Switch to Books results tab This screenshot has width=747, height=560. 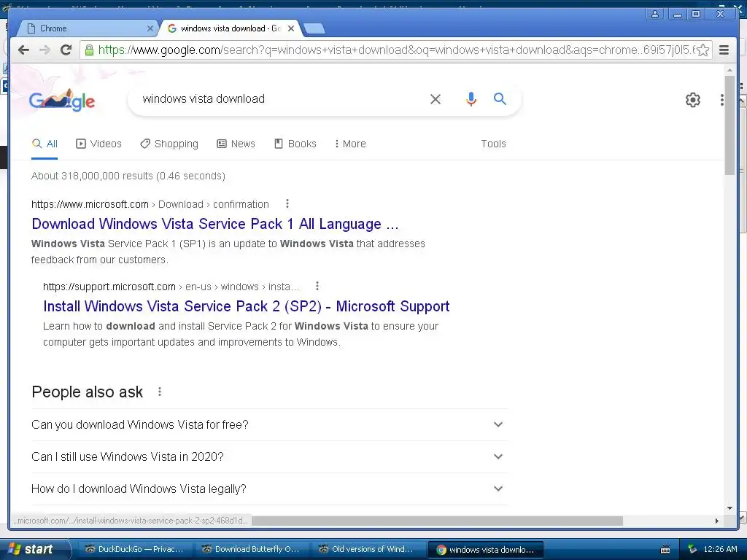pos(295,144)
